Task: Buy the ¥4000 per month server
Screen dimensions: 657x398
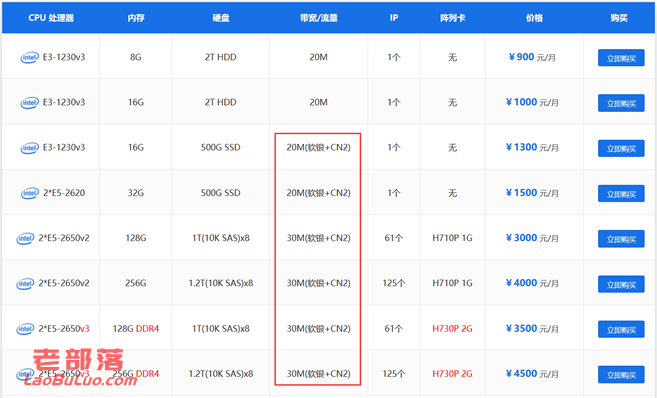Action: click(x=621, y=284)
